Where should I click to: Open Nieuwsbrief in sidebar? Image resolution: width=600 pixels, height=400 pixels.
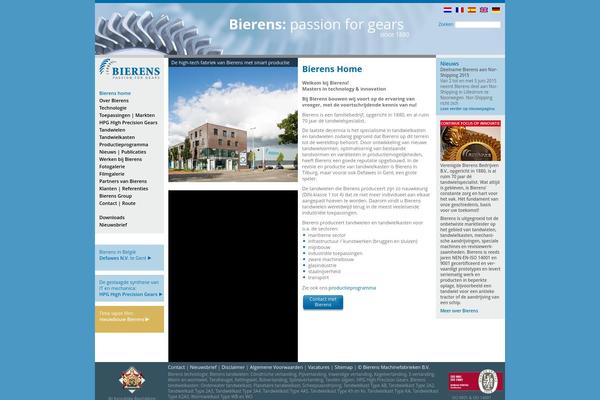point(113,225)
